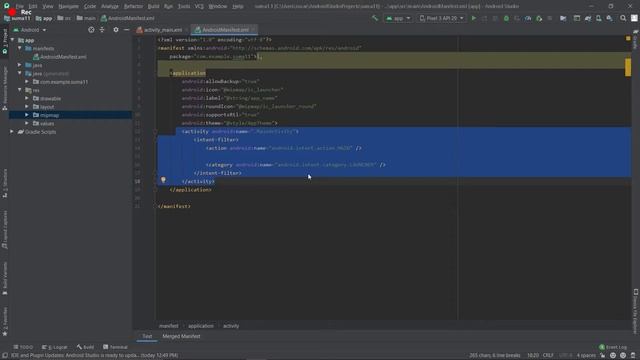Start debugging with the green bug icon

[506, 18]
